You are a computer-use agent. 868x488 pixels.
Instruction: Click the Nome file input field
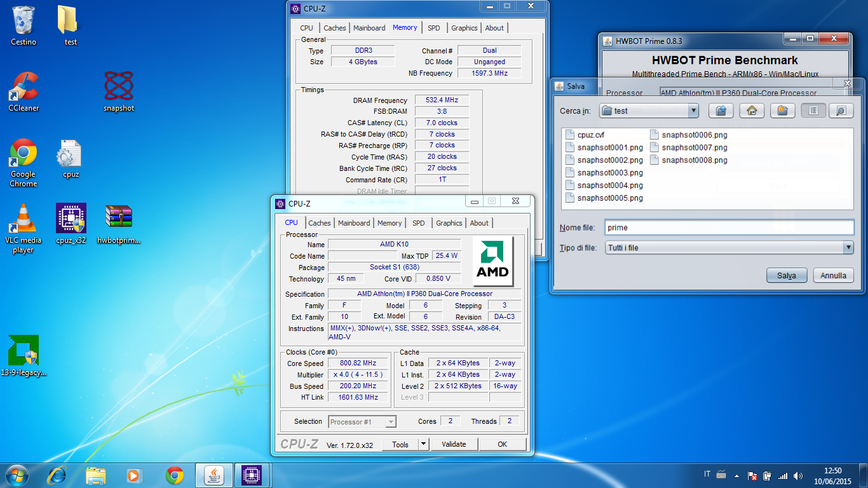coord(728,227)
